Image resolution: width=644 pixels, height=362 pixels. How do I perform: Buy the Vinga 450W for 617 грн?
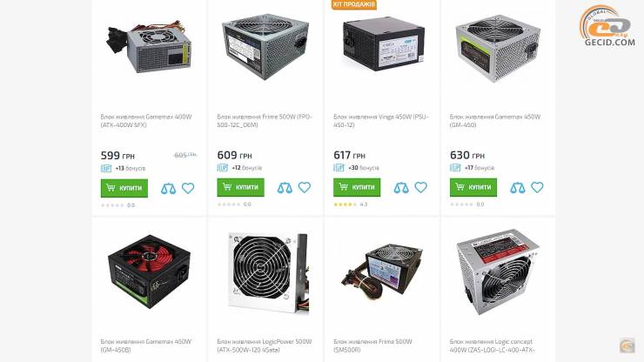pos(357,187)
